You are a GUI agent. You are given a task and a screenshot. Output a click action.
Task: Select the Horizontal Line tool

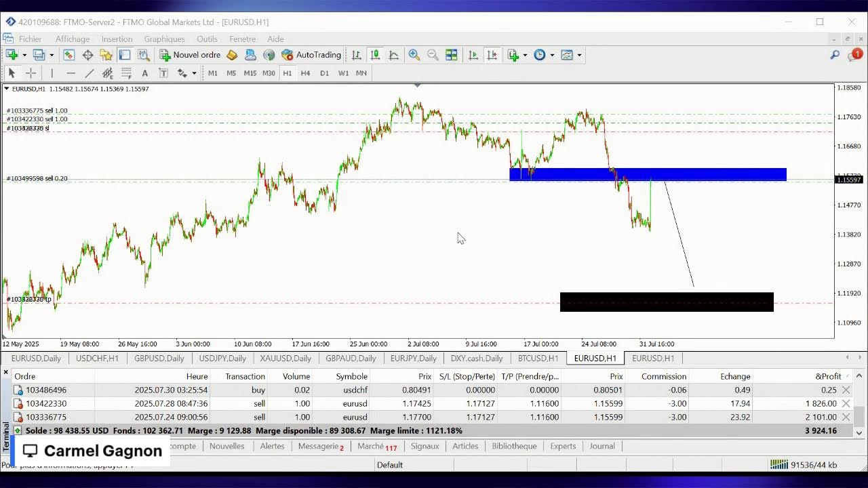(x=71, y=73)
